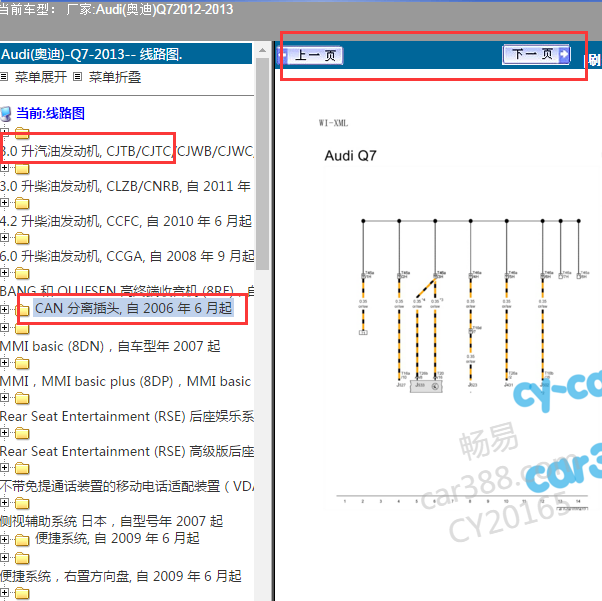Screen dimensions: 602x601
Task: Click the folder icon of MMI basic (8DN) entry
Action: click(22, 328)
